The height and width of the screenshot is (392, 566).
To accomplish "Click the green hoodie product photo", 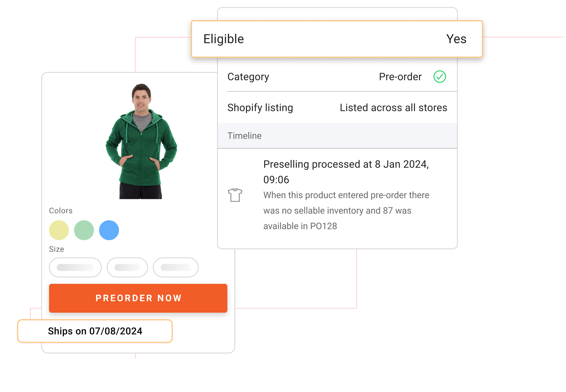I will pyautogui.click(x=141, y=141).
